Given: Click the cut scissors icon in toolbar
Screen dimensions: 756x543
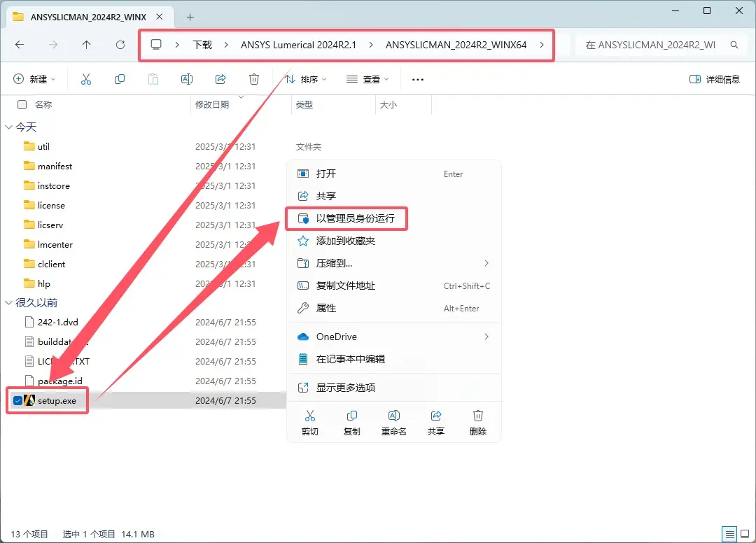Looking at the screenshot, I should (x=86, y=80).
